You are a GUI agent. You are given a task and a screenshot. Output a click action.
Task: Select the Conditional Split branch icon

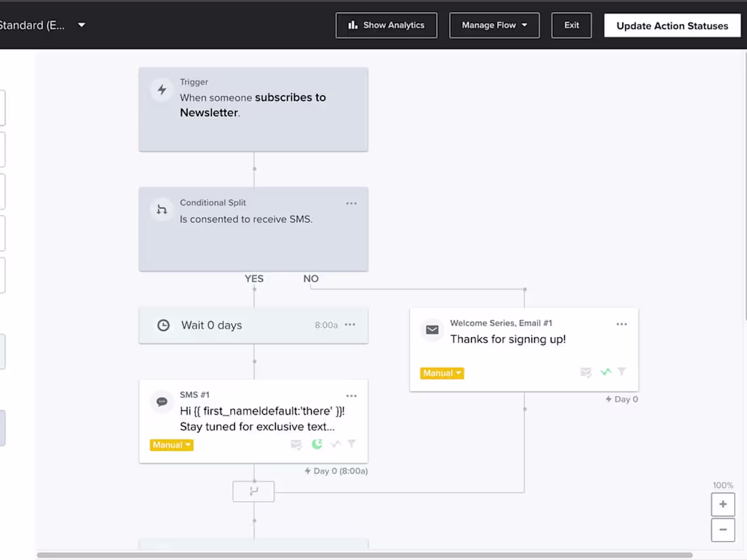coord(162,210)
